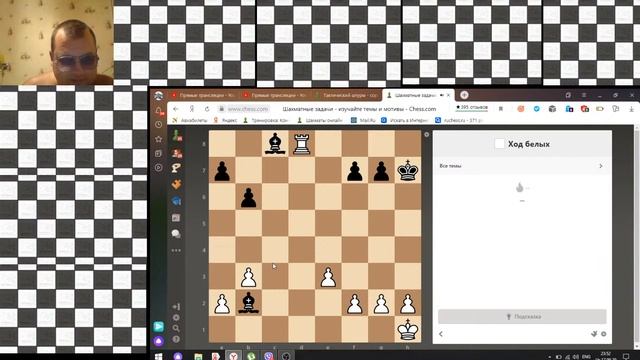
Task: Open Авиабилеты bookmark
Action: coord(189,120)
